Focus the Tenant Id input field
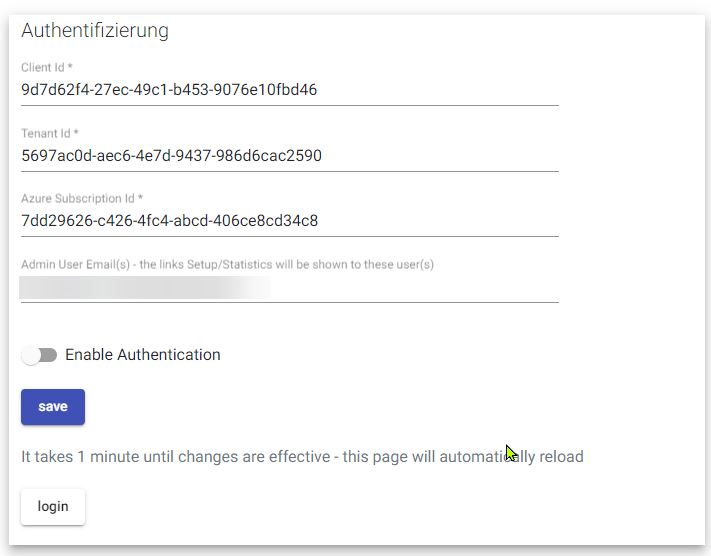This screenshot has height=556, width=711. click(290, 156)
